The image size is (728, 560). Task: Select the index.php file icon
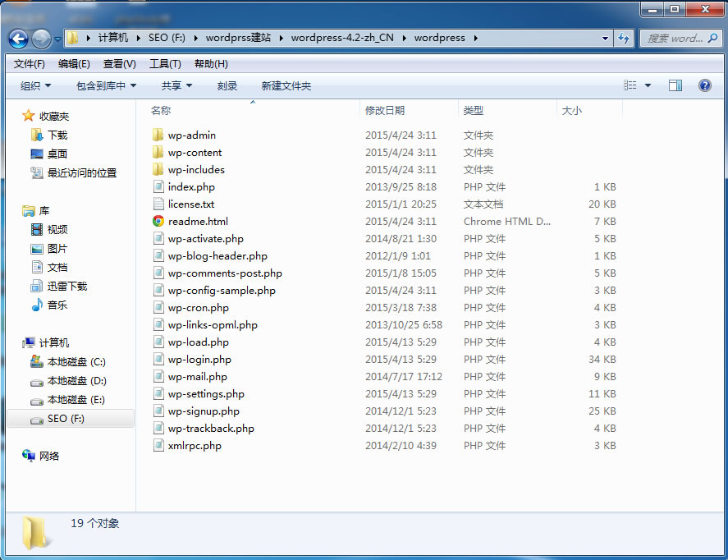tap(158, 186)
